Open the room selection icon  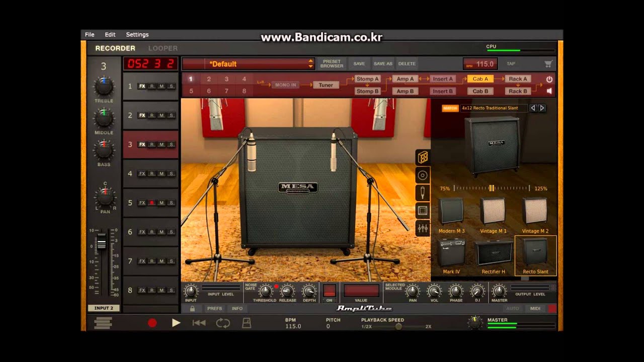(423, 210)
